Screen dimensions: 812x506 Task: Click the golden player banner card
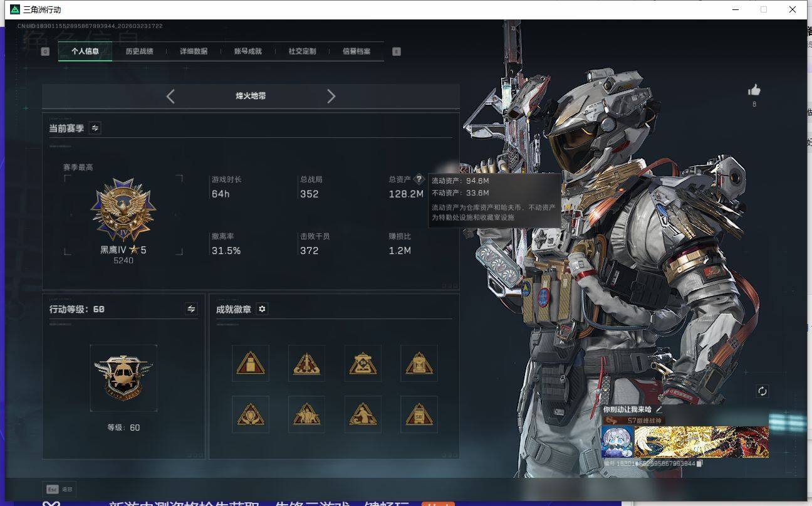pyautogui.click(x=701, y=442)
